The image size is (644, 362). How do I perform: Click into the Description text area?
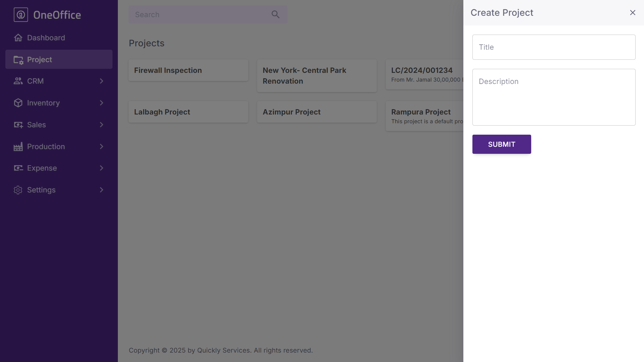554,97
